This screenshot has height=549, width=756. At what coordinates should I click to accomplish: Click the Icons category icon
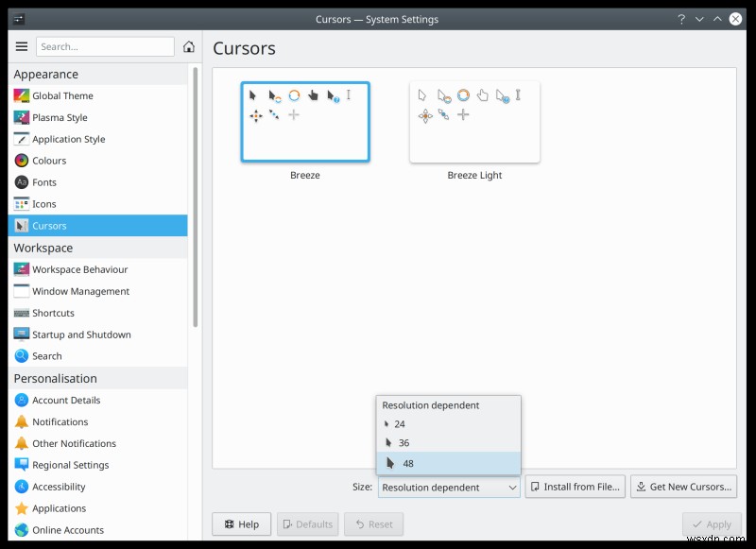[x=22, y=204]
